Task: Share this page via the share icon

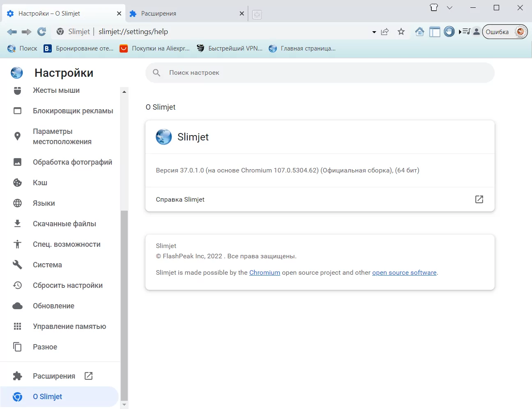Action: [385, 32]
